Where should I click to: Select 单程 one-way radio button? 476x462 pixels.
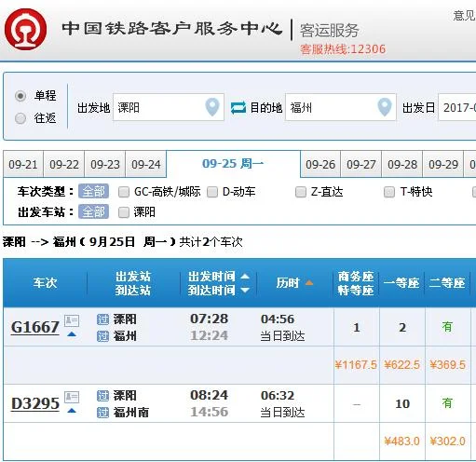20,96
